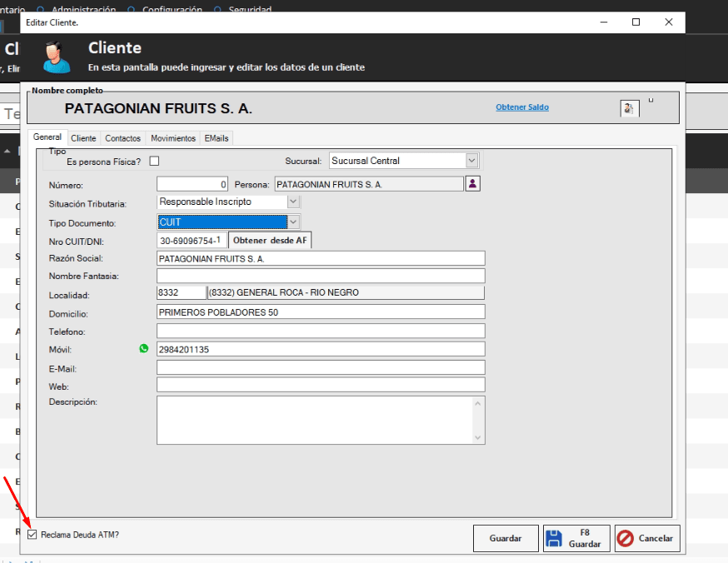Viewport: 728px width, 563px height.
Task: Open the Tipo Documento combo box
Action: click(292, 222)
